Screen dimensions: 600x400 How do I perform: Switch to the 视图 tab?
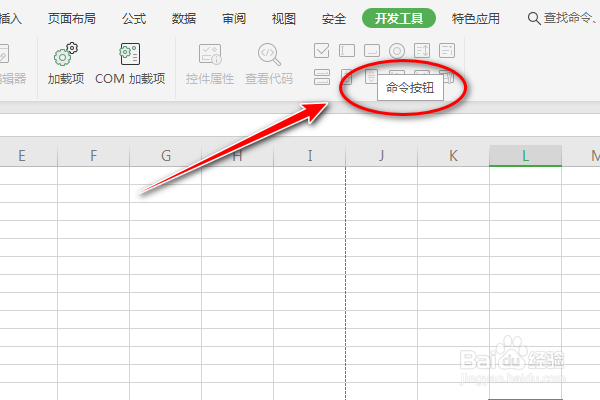click(x=284, y=18)
